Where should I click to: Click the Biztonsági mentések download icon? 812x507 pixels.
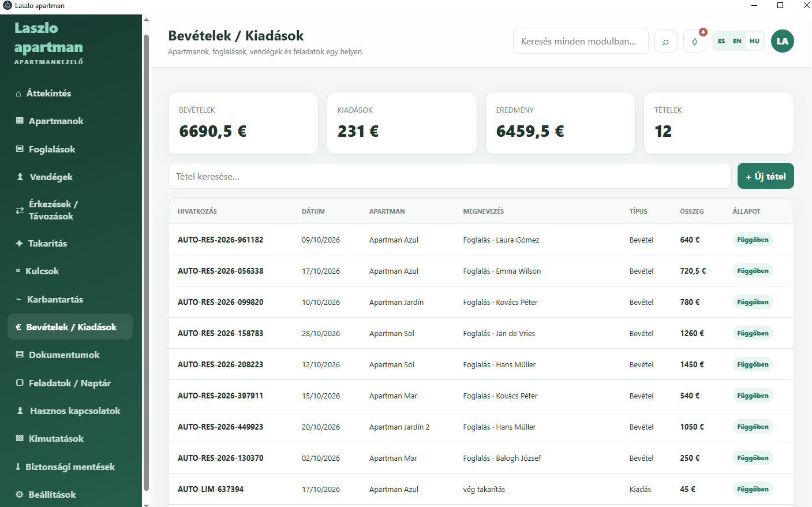point(18,467)
